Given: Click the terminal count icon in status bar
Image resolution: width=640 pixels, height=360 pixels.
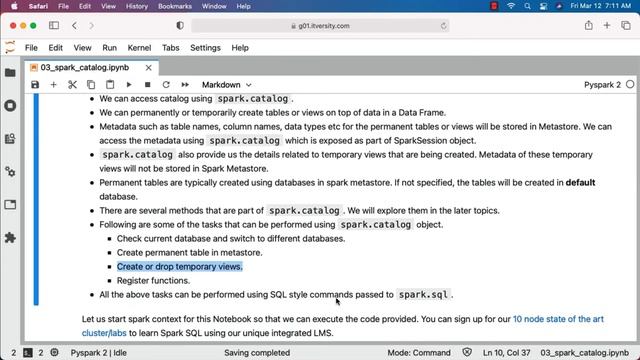Looking at the screenshot, I should (28, 353).
